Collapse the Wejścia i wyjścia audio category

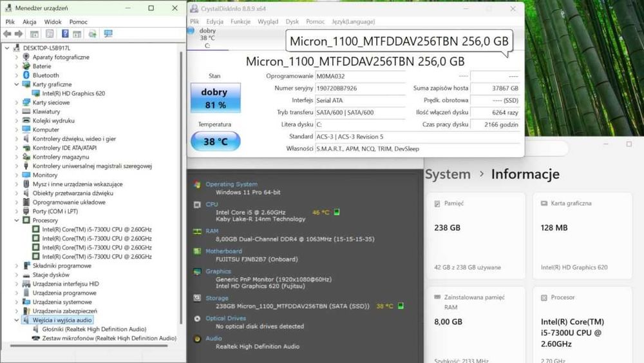click(x=17, y=320)
